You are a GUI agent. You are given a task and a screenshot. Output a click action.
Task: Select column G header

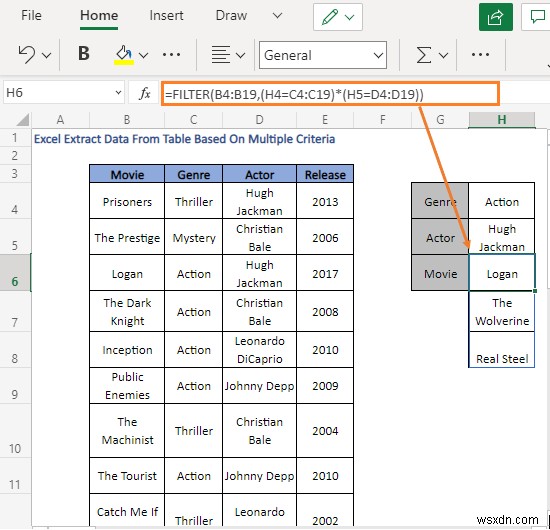point(440,120)
